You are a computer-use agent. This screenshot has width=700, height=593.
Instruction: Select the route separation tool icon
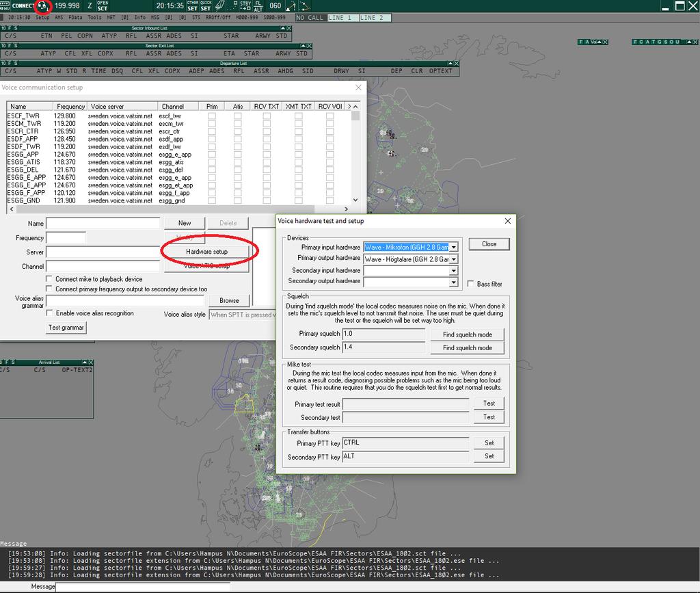(304, 5)
